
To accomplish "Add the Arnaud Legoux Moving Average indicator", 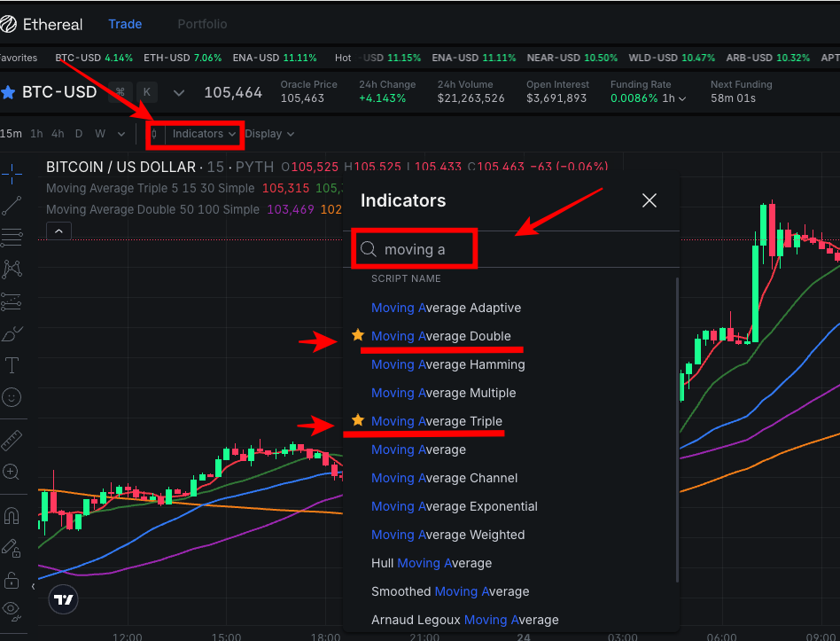I will coord(464,620).
